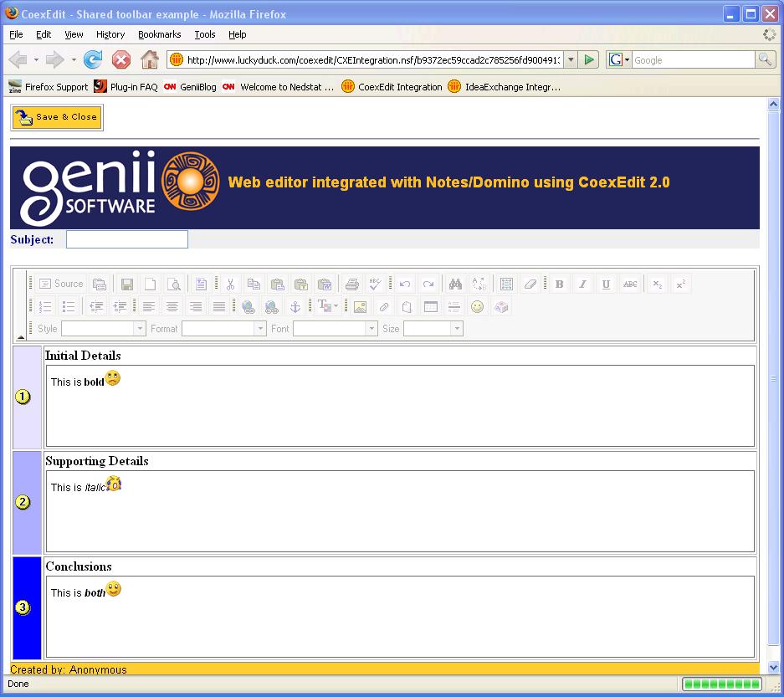Toggle Source view in editor toolbar
This screenshot has width=784, height=697.
point(61,284)
